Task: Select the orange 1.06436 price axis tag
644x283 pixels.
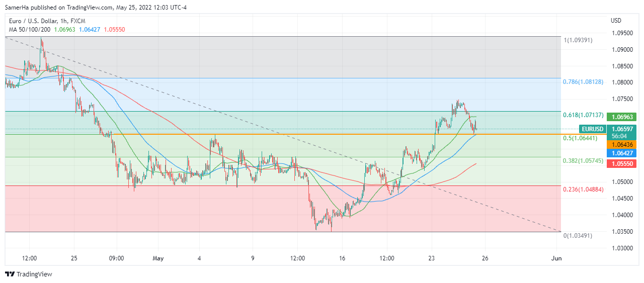Action: [x=622, y=144]
